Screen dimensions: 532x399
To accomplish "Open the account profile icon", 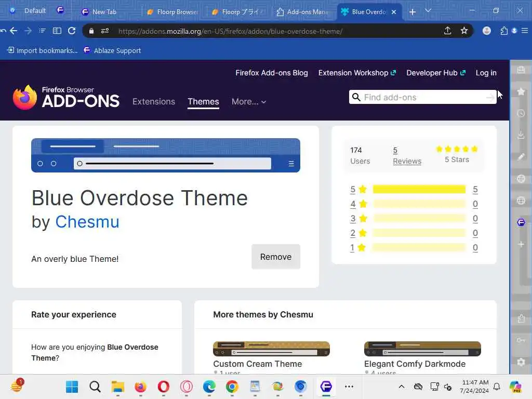I will [x=486, y=31].
